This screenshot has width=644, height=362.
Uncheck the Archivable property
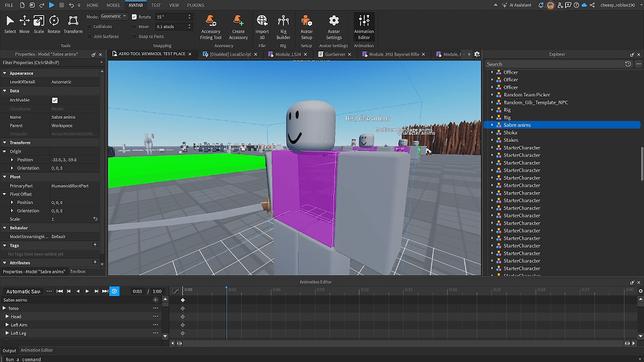tap(55, 100)
